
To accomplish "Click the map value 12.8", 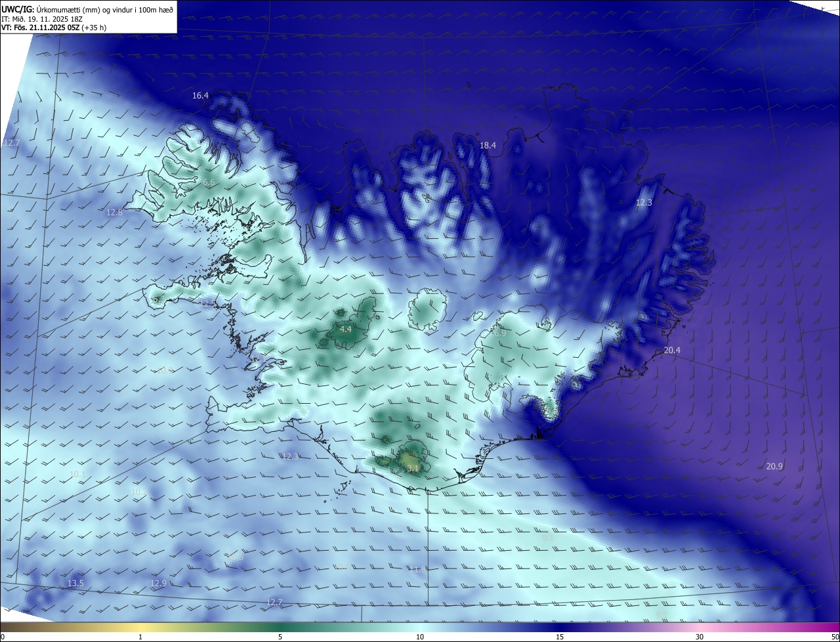I will (114, 213).
